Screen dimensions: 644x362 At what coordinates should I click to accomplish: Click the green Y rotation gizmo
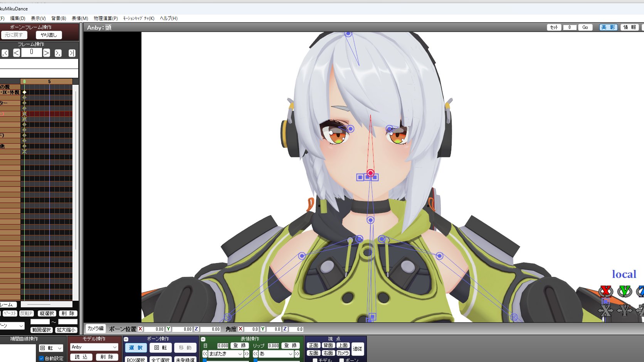tap(624, 291)
